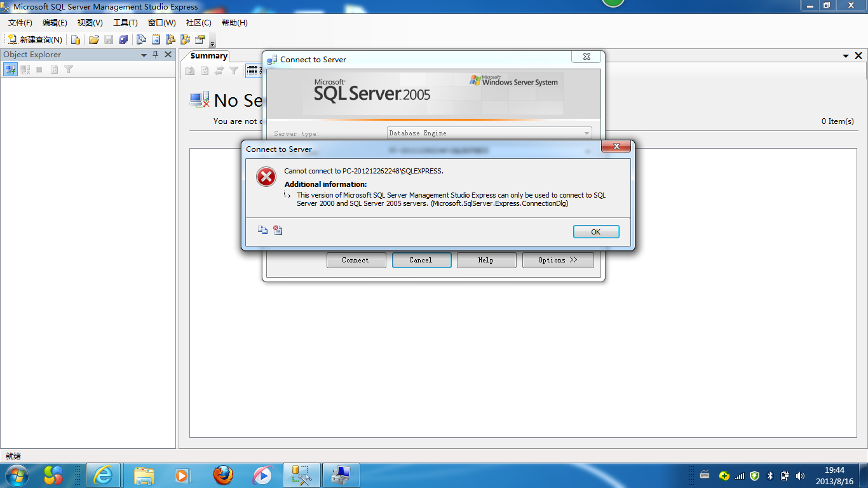Open the Windows Start button
The width and height of the screenshot is (868, 488).
[16, 475]
